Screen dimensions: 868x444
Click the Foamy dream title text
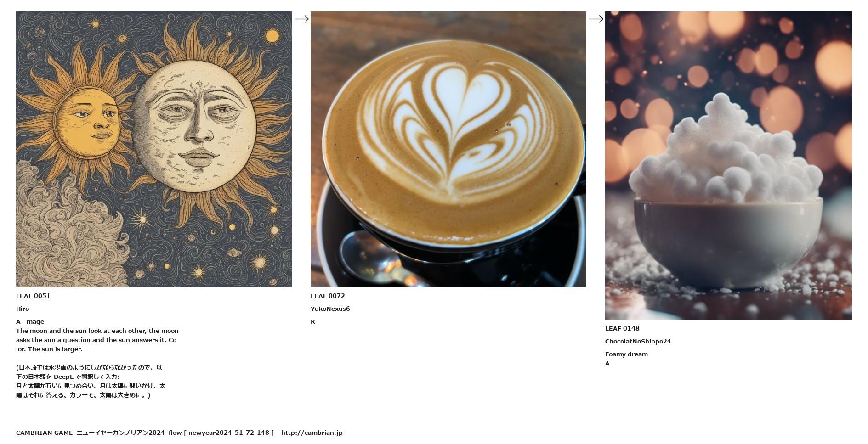click(x=627, y=354)
